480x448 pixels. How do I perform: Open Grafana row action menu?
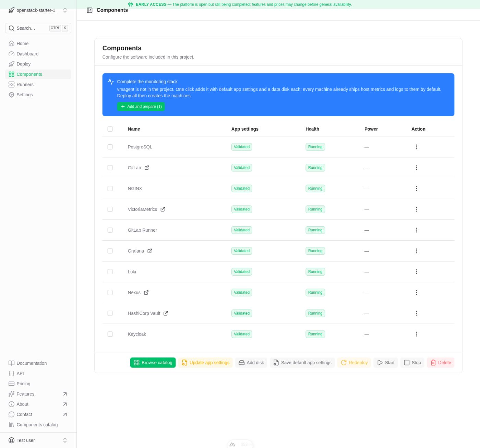pos(417,251)
